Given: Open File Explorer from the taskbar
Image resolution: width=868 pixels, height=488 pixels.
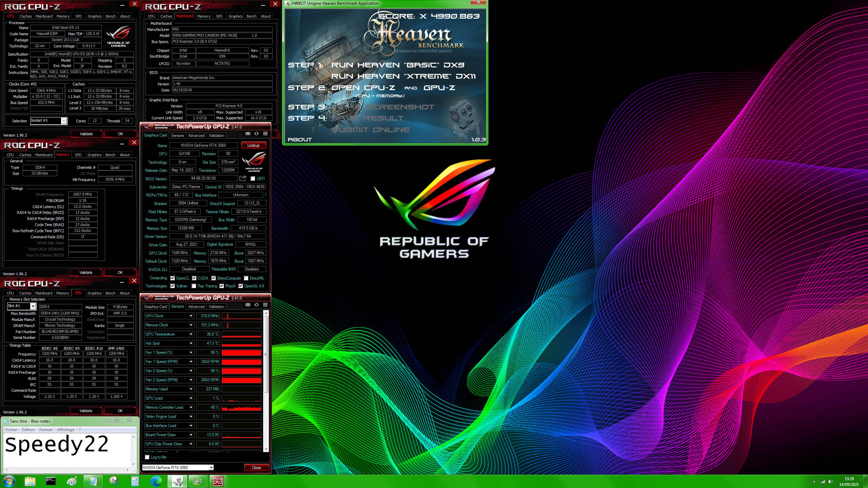Looking at the screenshot, I should [x=30, y=481].
